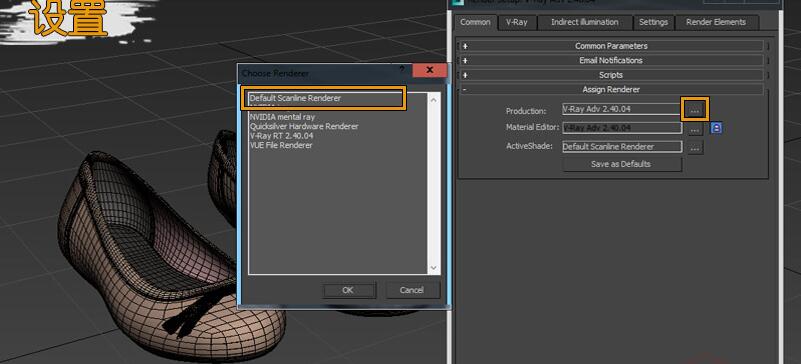Expand the Common Parameters rollout

tap(611, 46)
